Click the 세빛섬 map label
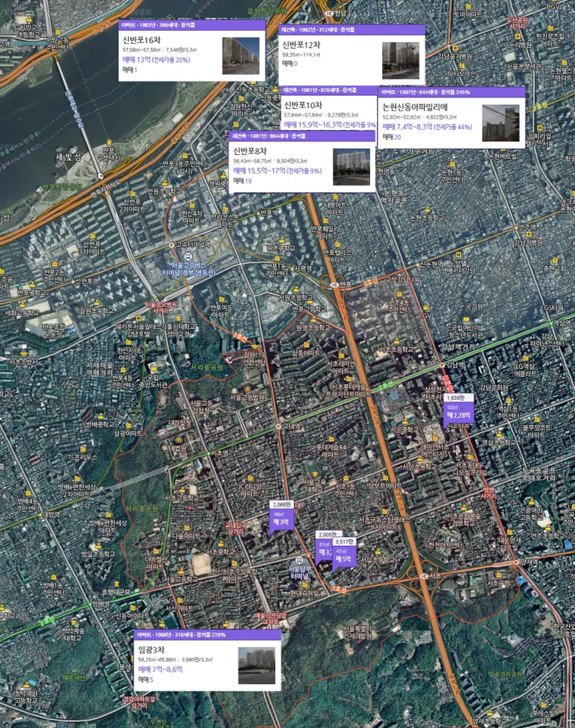Image resolution: width=575 pixels, height=728 pixels. coord(69,157)
